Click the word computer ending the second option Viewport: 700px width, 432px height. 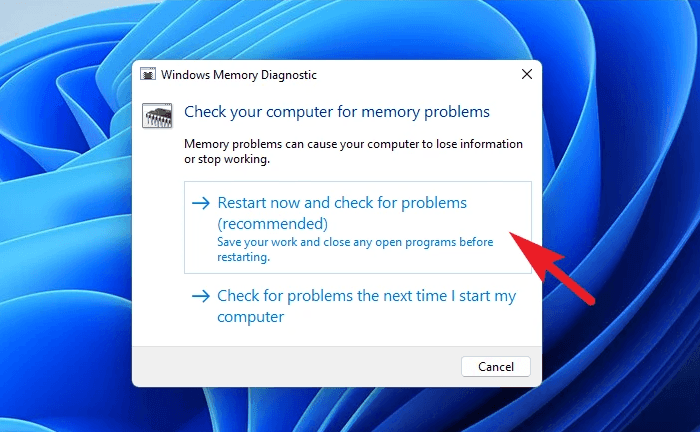(x=251, y=317)
